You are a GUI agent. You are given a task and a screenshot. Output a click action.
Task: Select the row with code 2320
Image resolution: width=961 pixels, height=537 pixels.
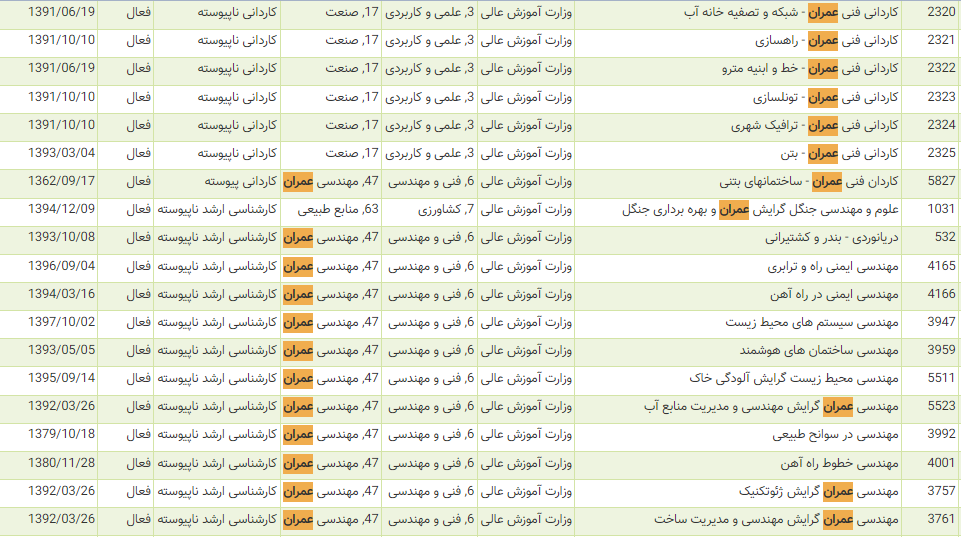tap(941, 13)
